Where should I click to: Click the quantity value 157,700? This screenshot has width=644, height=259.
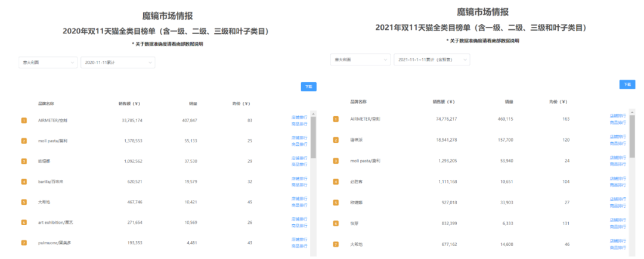[x=504, y=140]
